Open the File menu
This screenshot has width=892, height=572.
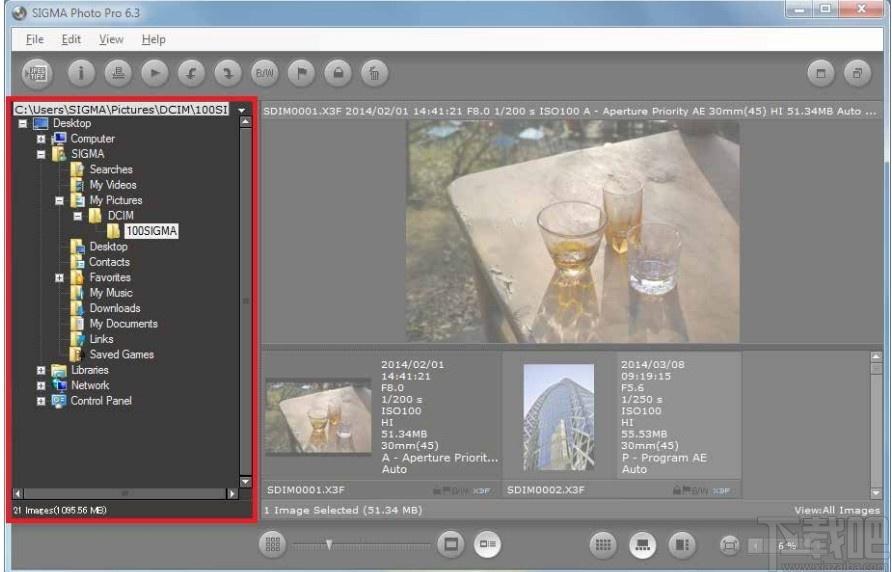tap(35, 39)
